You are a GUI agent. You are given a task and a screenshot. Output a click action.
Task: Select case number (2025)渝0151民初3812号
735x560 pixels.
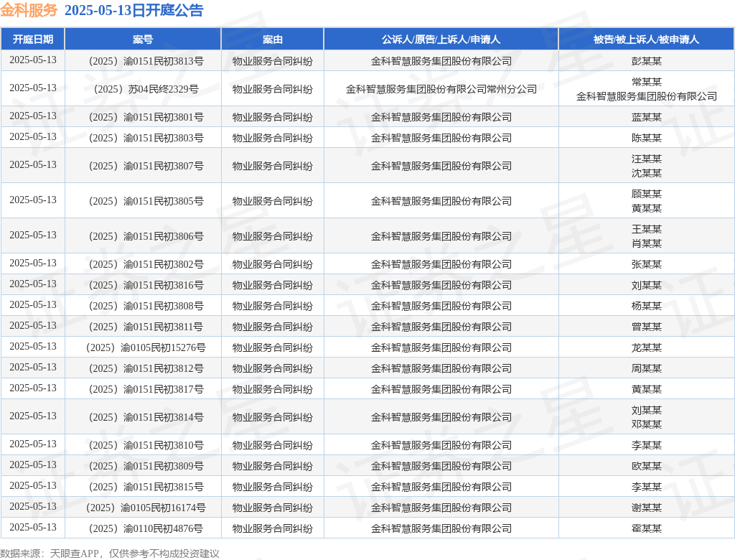[146, 368]
